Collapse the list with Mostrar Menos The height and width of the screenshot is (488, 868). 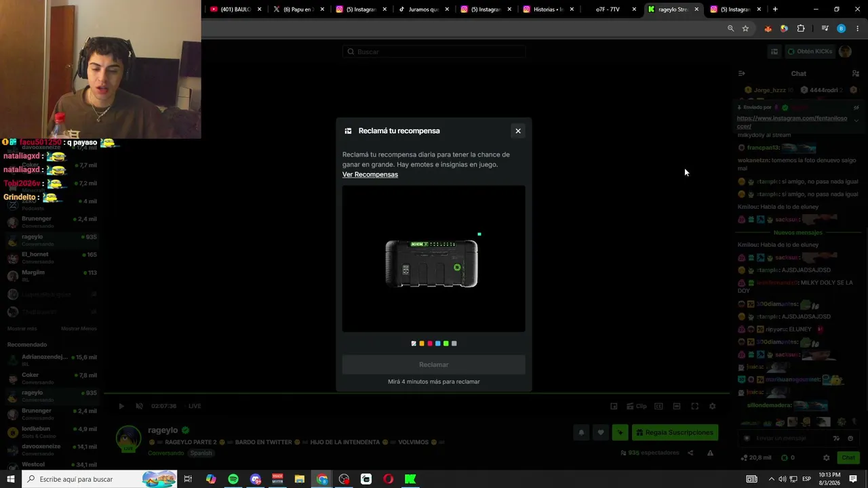pos(79,329)
